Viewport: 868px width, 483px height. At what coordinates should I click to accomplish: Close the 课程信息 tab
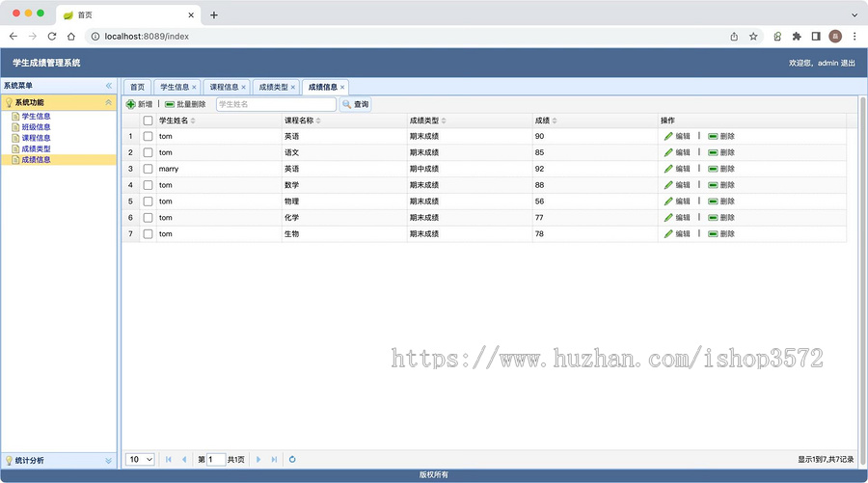244,88
